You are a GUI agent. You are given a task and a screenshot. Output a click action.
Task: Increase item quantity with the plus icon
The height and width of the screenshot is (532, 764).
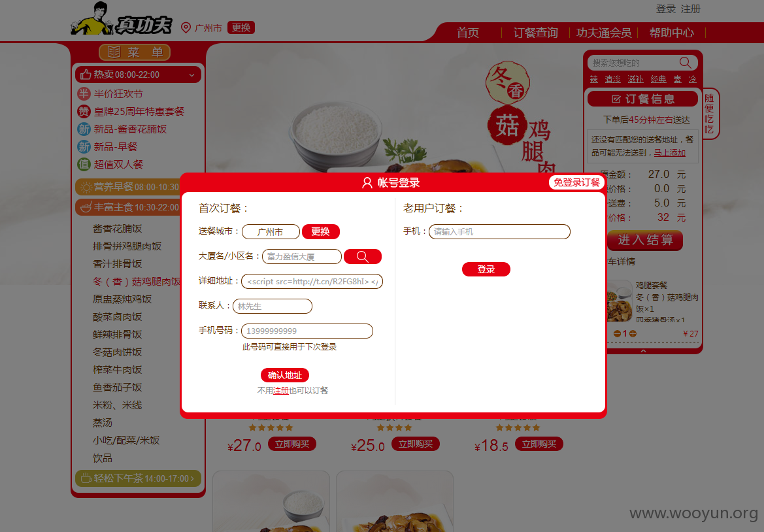coord(633,334)
